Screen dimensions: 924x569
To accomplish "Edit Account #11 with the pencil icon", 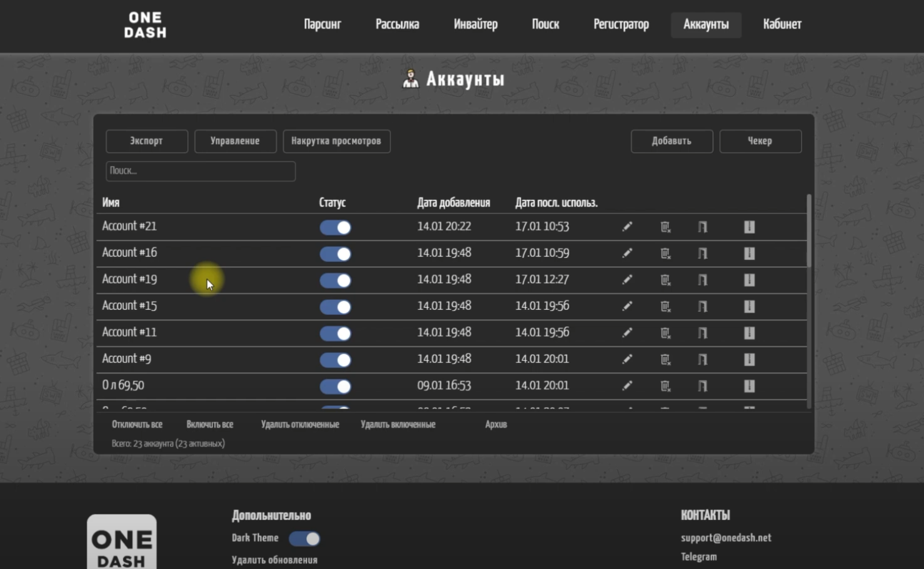I will 627,333.
